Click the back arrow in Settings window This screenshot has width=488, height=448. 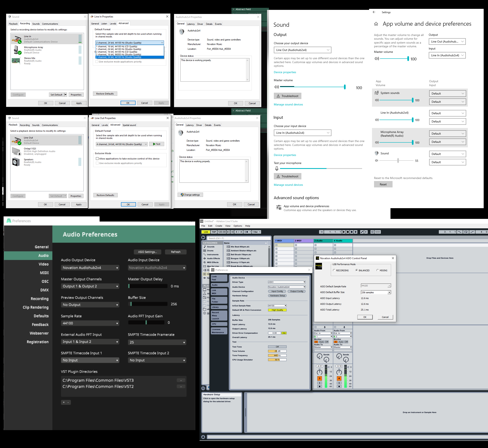(374, 12)
